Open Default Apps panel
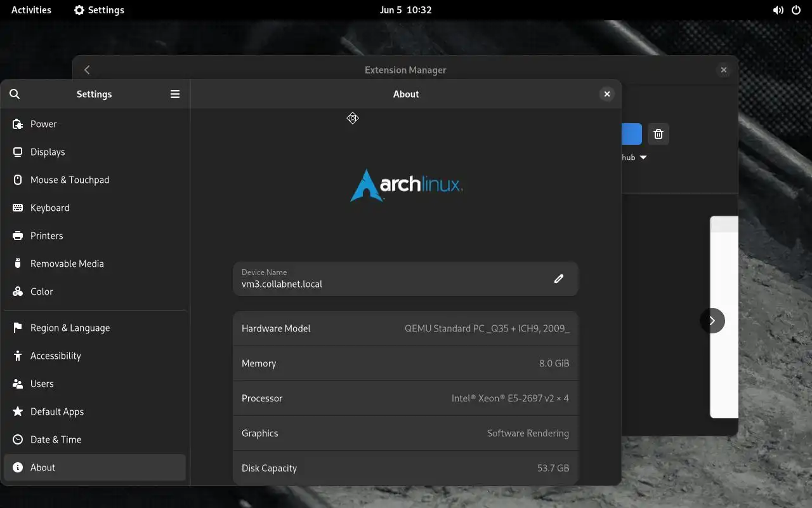Image resolution: width=812 pixels, height=508 pixels. (x=95, y=411)
